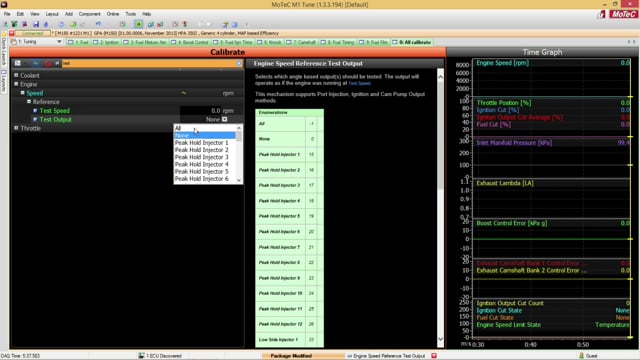Collapse the Reference tree node
The image size is (640, 360).
click(29, 102)
